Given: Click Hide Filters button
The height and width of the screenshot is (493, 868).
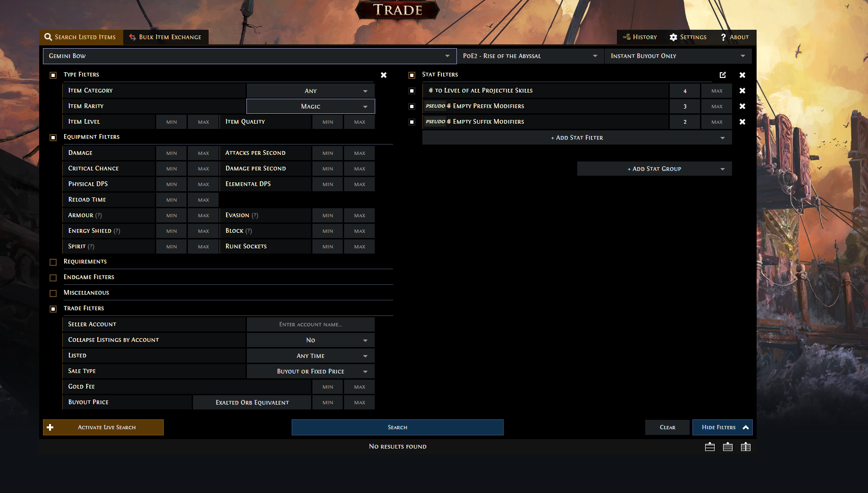Looking at the screenshot, I should tap(722, 427).
